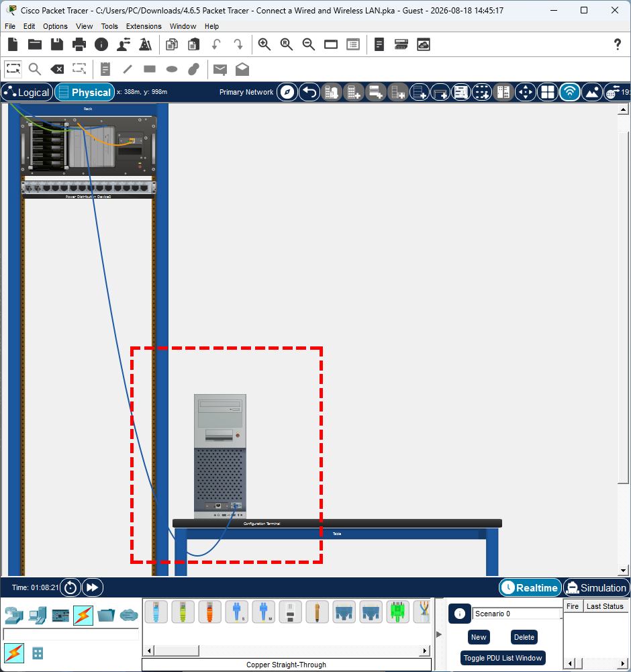The image size is (631, 672).
Task: Open the Navigation panel compass icon
Action: [x=287, y=92]
